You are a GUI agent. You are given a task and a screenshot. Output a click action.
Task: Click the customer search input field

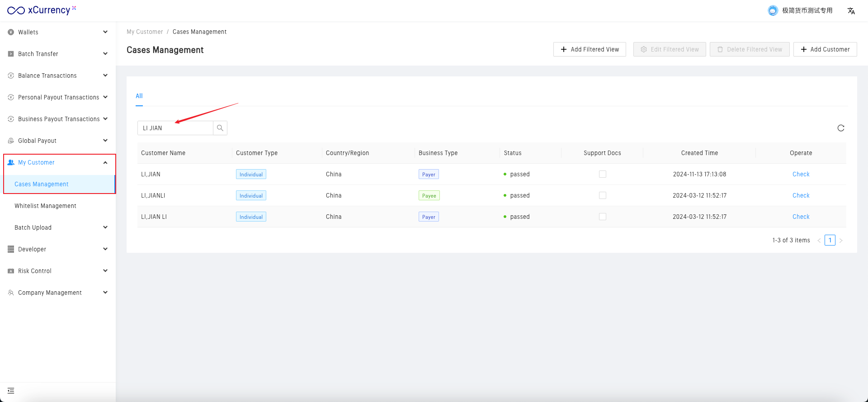[175, 128]
